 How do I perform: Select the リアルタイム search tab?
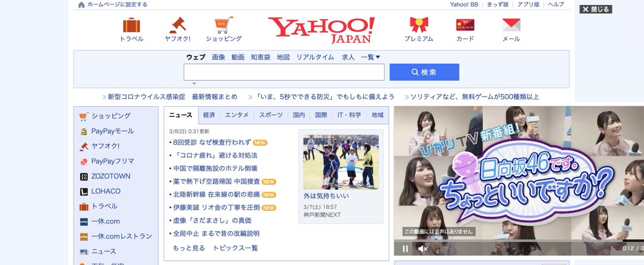click(x=316, y=57)
